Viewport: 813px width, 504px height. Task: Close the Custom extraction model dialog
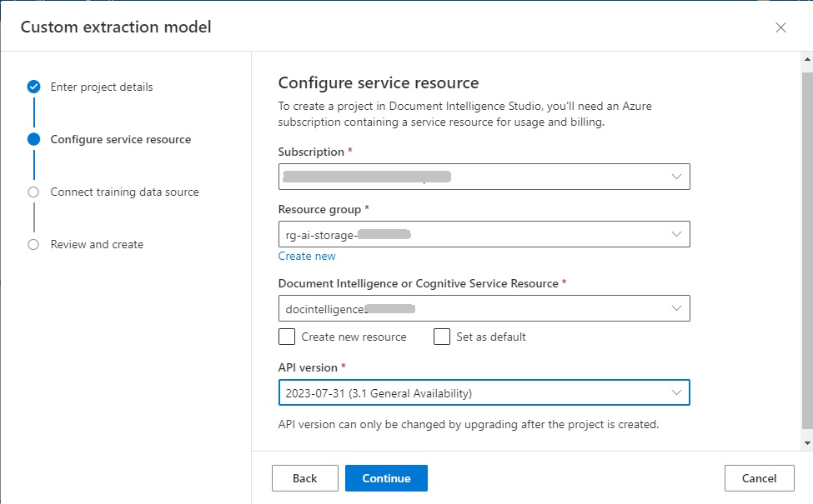tap(780, 27)
